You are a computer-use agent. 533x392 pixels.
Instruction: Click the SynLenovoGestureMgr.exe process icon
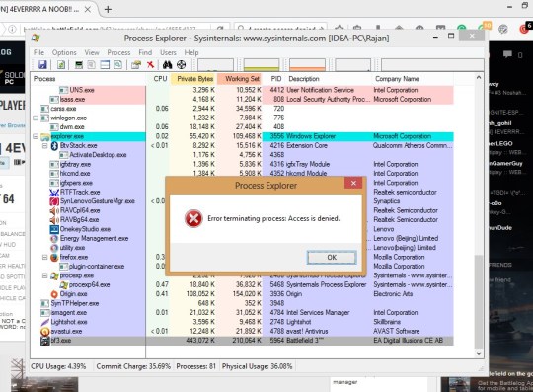(x=54, y=201)
